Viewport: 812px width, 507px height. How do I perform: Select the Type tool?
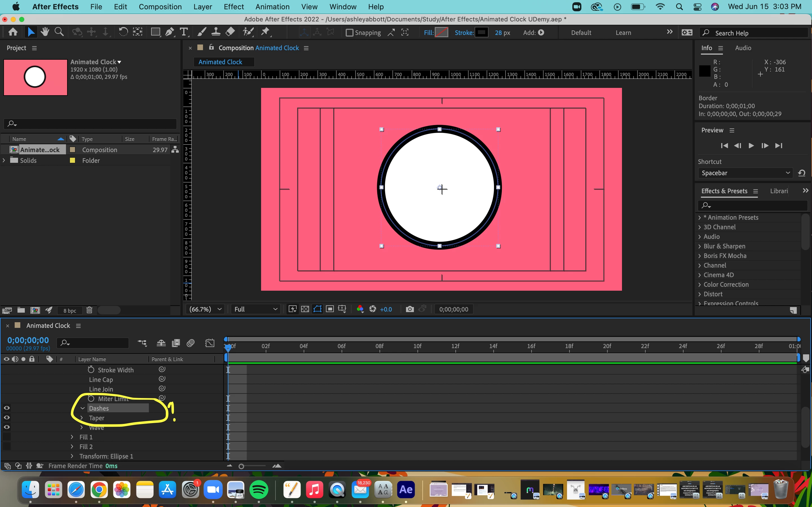pos(184,32)
